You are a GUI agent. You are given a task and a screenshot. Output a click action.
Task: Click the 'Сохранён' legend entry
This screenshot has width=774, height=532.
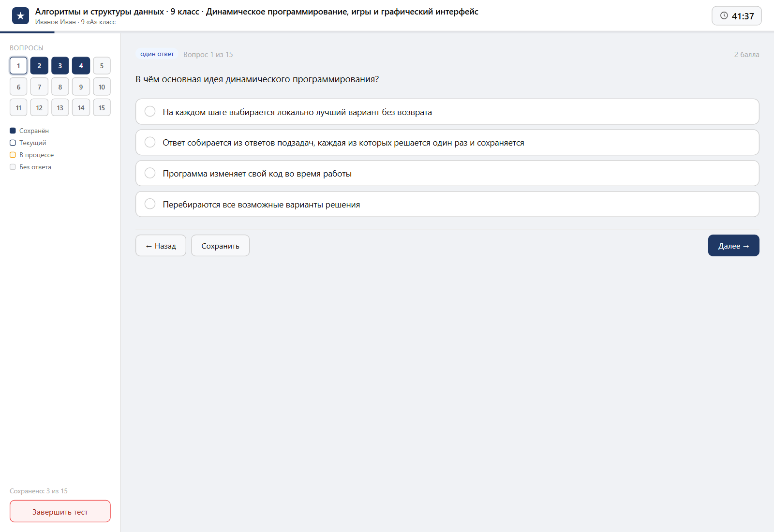[x=29, y=131]
